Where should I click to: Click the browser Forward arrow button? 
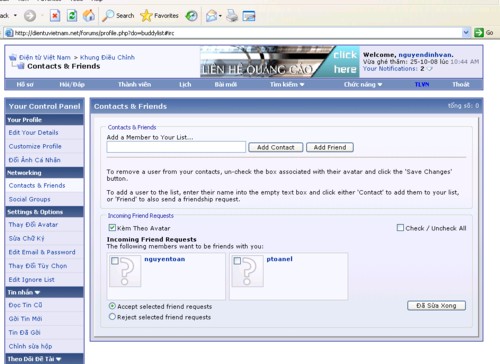[30, 16]
